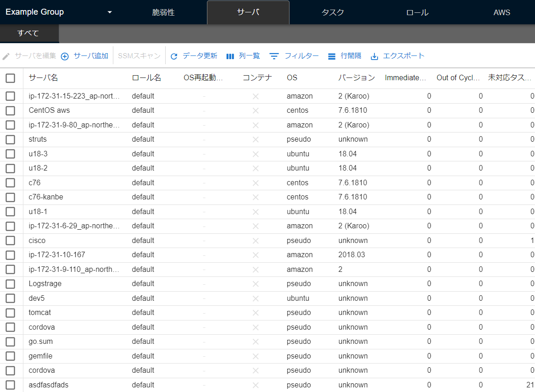Screen dimensions: 535x392
Task: Click the SSMスキャン button
Action: (x=139, y=56)
